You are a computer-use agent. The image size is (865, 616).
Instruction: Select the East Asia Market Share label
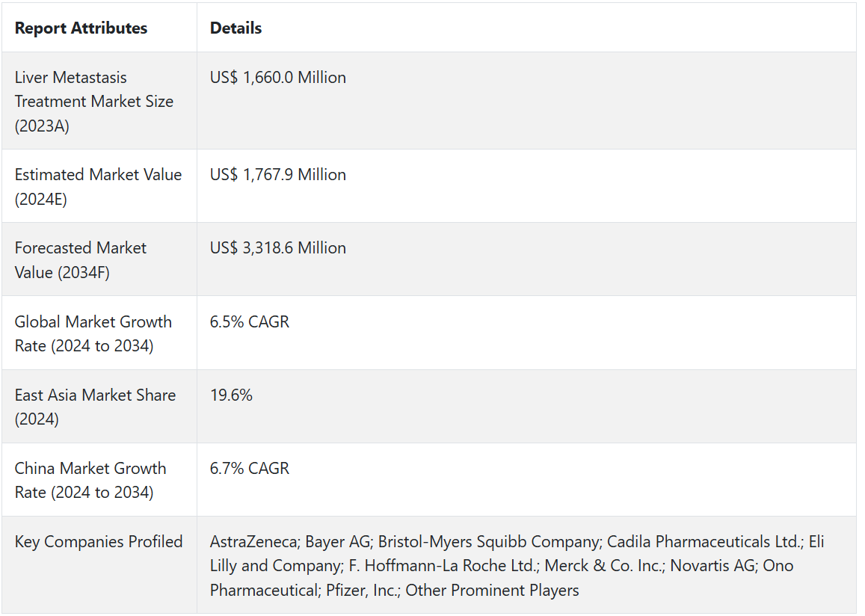point(95,407)
